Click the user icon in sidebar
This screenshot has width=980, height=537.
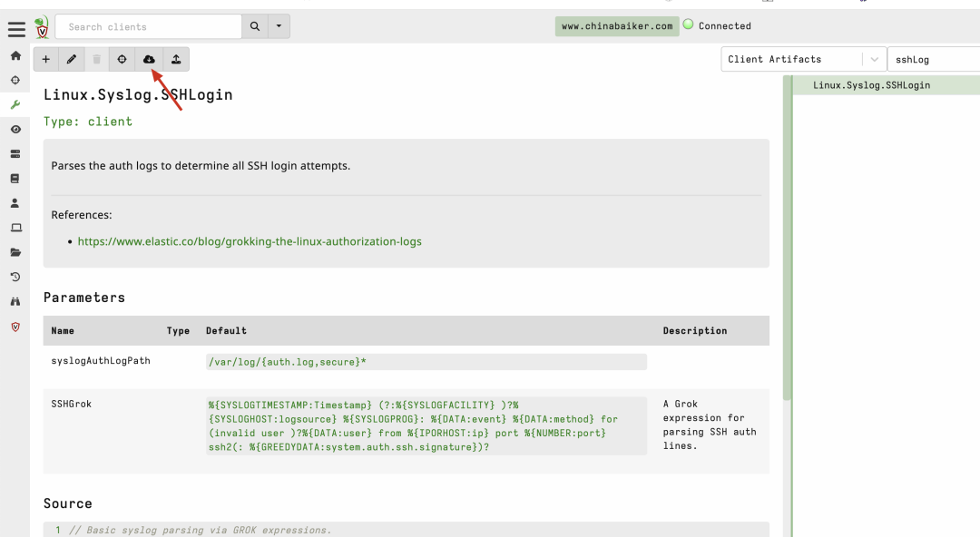[x=15, y=203]
